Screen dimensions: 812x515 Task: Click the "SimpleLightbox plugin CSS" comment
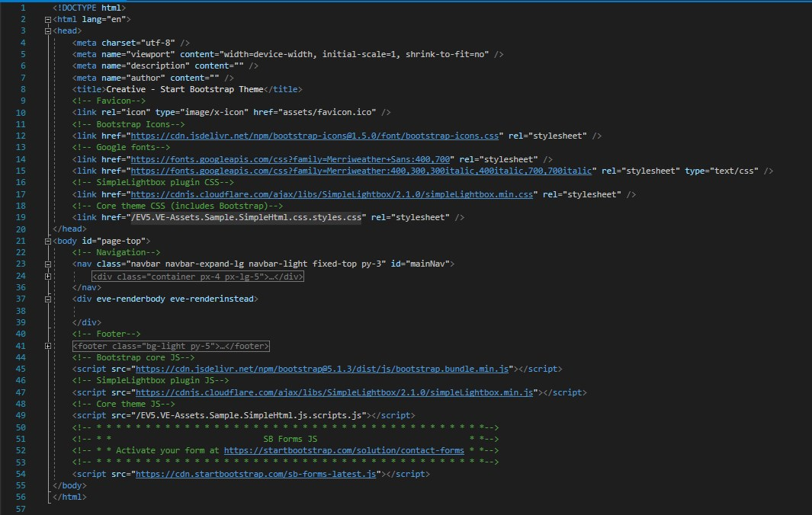pyautogui.click(x=152, y=182)
